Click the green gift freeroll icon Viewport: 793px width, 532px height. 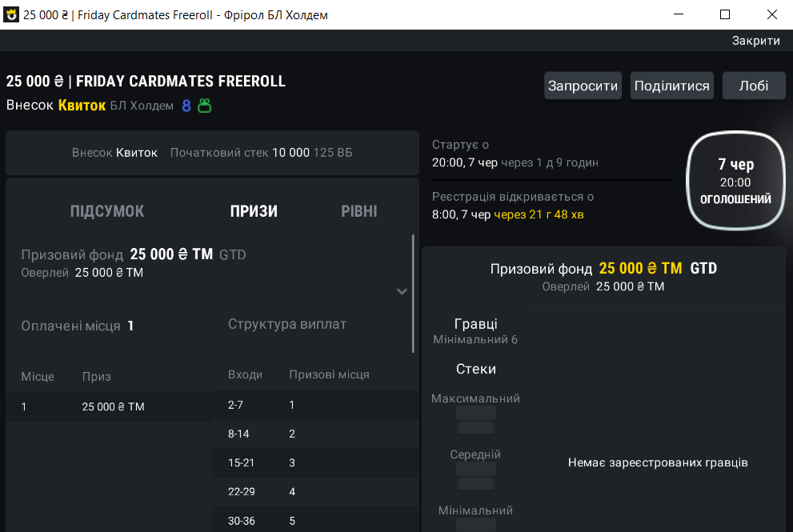pos(205,106)
